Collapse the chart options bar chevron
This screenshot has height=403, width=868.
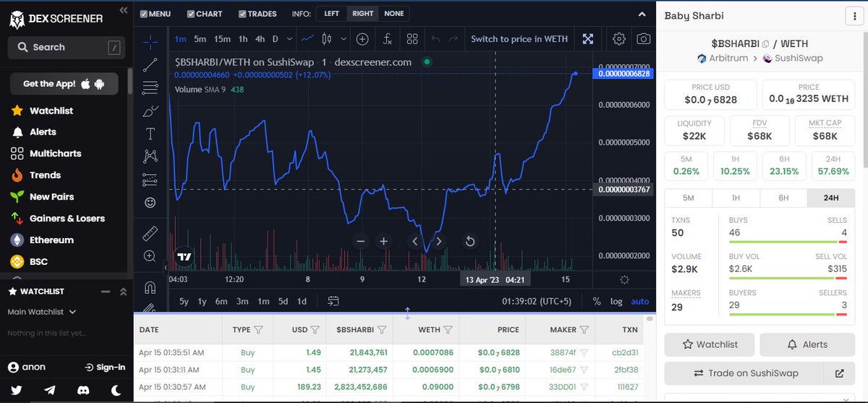click(x=642, y=14)
